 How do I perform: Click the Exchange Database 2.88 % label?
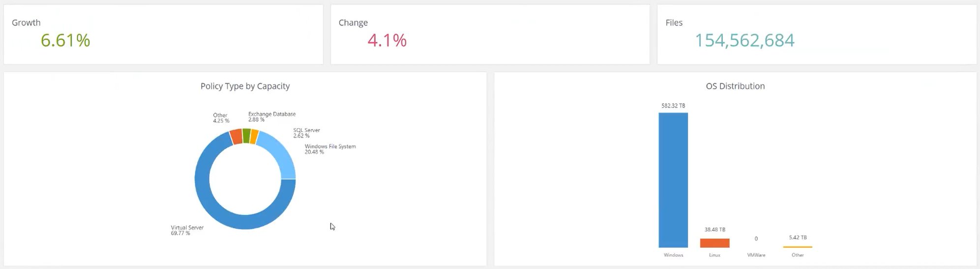tap(271, 117)
